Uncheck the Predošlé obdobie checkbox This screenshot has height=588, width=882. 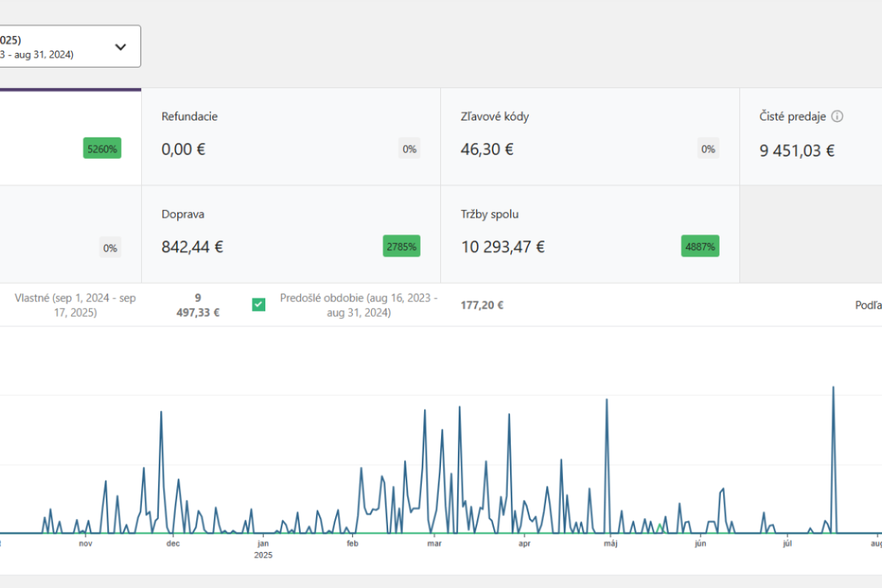tap(259, 304)
